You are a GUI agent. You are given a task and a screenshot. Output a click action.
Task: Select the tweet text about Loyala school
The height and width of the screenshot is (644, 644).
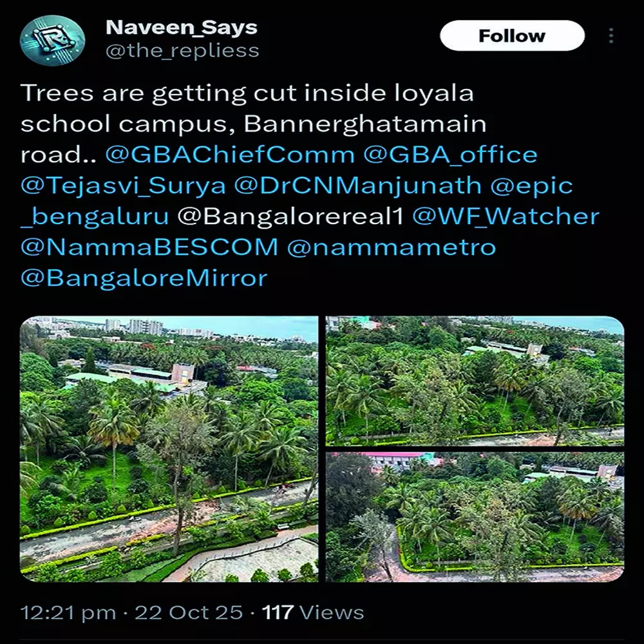(x=253, y=124)
